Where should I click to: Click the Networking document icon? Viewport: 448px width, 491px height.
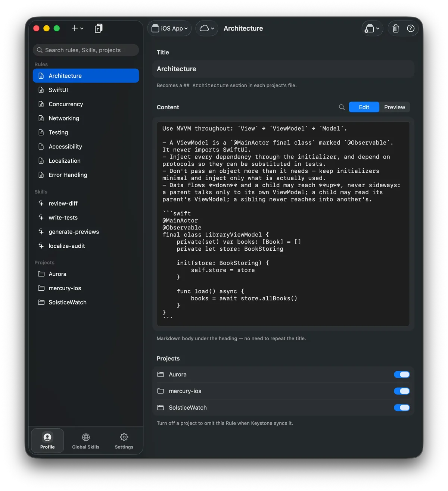[x=41, y=118]
